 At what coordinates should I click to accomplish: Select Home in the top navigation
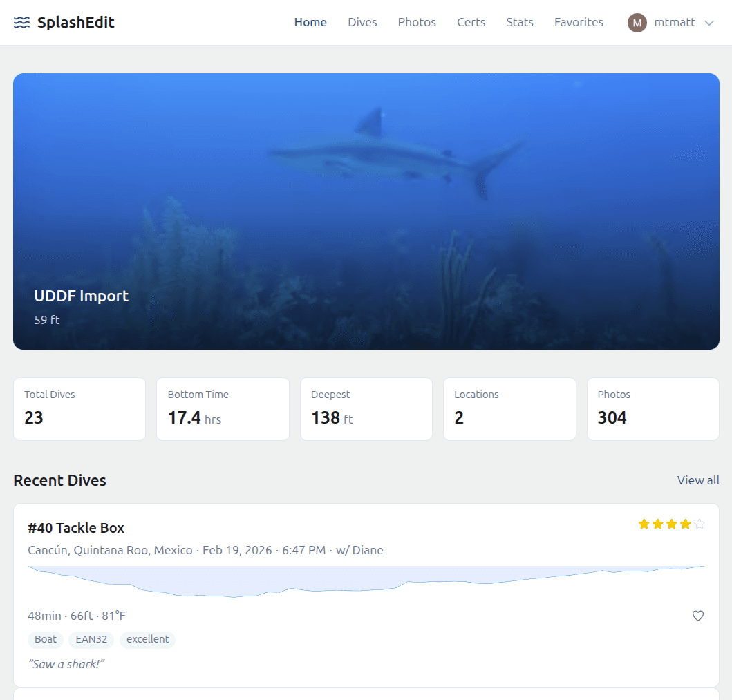(310, 22)
